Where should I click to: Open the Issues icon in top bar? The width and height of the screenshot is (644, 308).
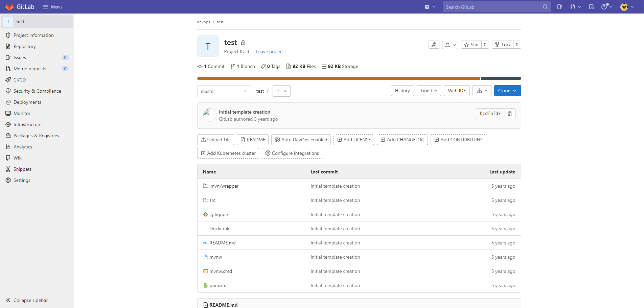[x=560, y=7]
